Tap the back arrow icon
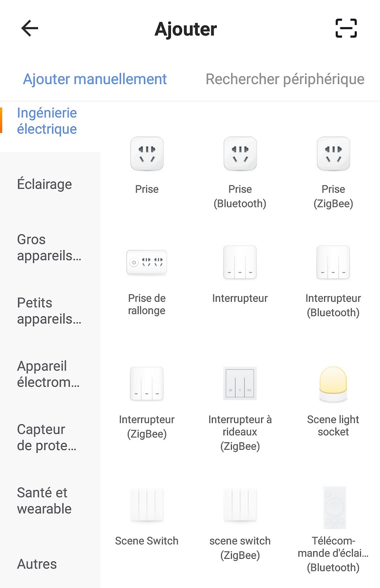The width and height of the screenshot is (380, 588). tap(30, 28)
